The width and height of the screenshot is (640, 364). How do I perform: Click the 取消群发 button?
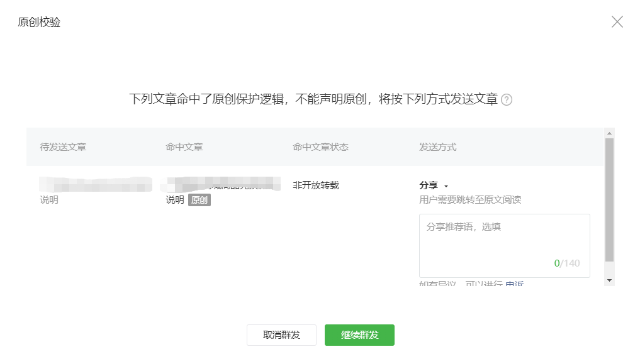(x=281, y=335)
